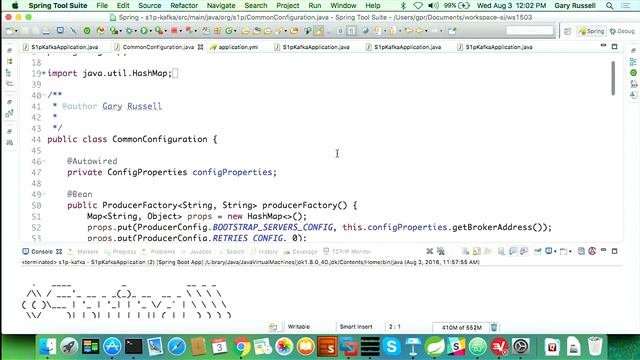The width and height of the screenshot is (640, 360).
Task: Open Terminal from the Dock
Action: tap(133, 347)
